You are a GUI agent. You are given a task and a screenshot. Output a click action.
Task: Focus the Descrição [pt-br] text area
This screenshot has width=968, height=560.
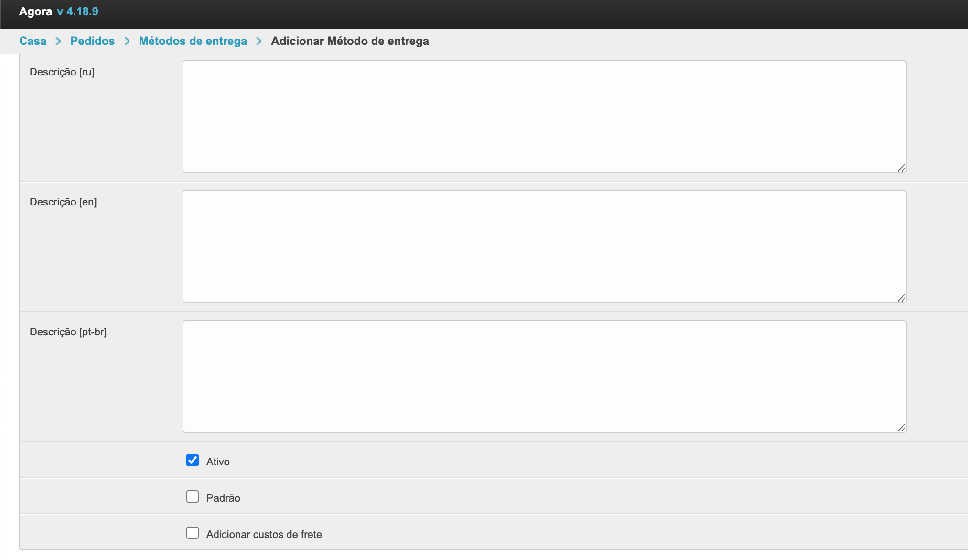pyautogui.click(x=544, y=376)
